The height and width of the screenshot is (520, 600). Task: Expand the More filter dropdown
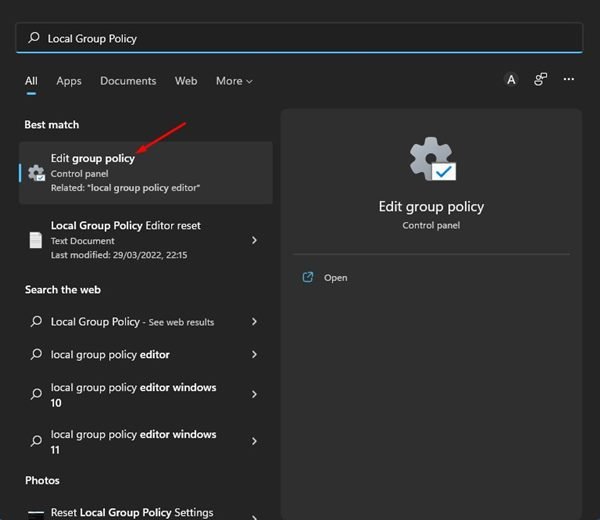click(234, 81)
